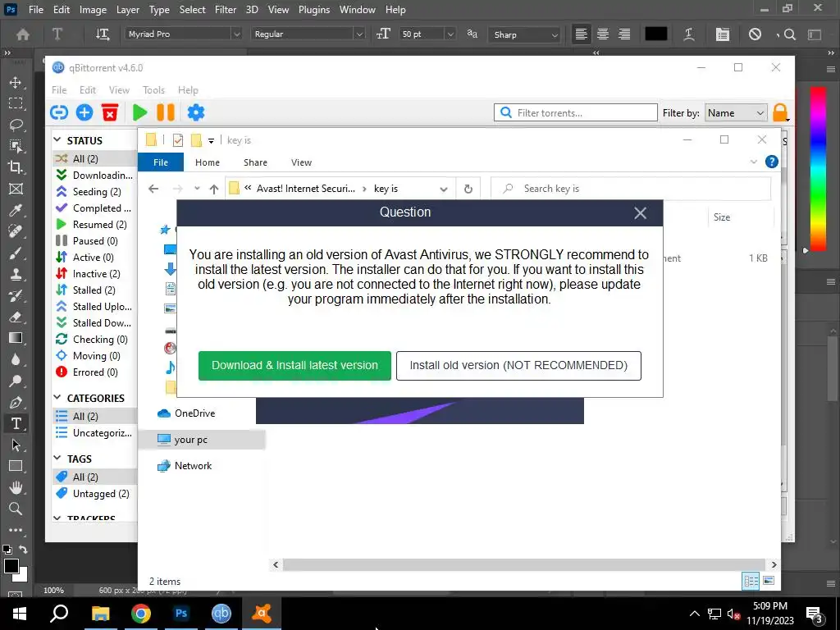
Task: Select the Lasso tool
Action: tap(16, 125)
